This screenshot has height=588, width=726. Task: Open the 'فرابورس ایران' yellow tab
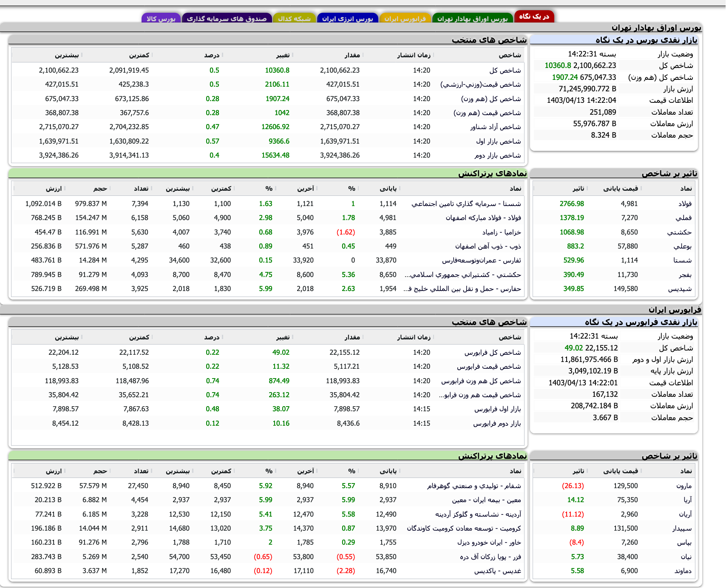(x=405, y=19)
